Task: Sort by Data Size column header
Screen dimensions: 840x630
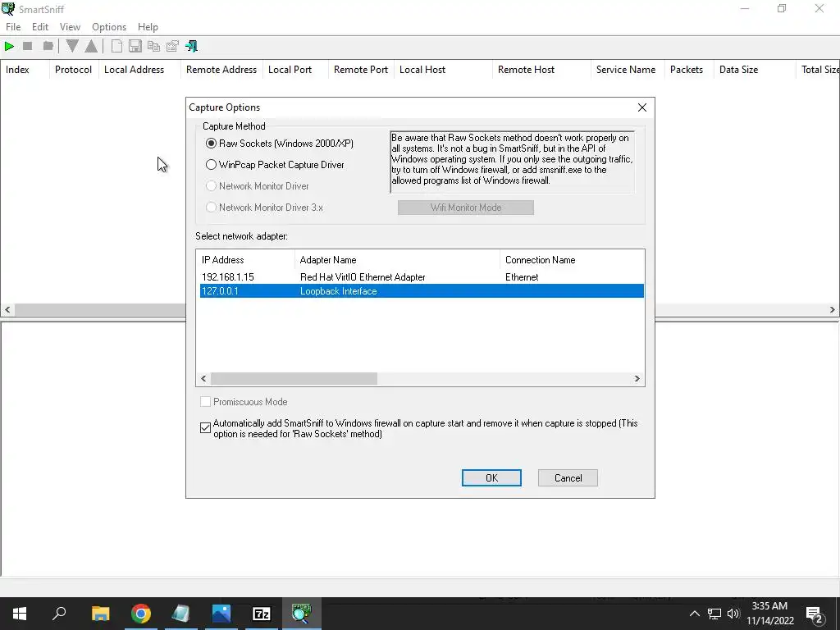Action: click(x=755, y=70)
